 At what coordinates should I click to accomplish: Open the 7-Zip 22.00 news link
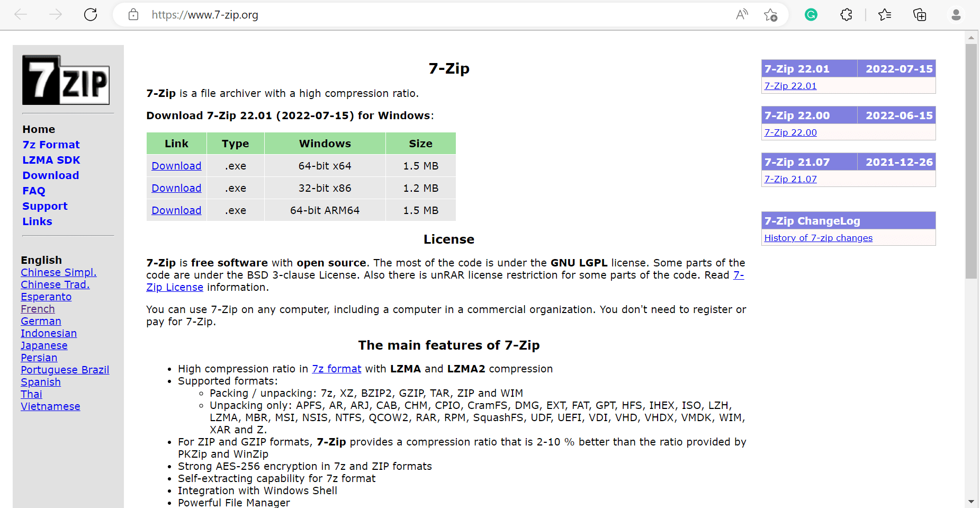coord(790,132)
